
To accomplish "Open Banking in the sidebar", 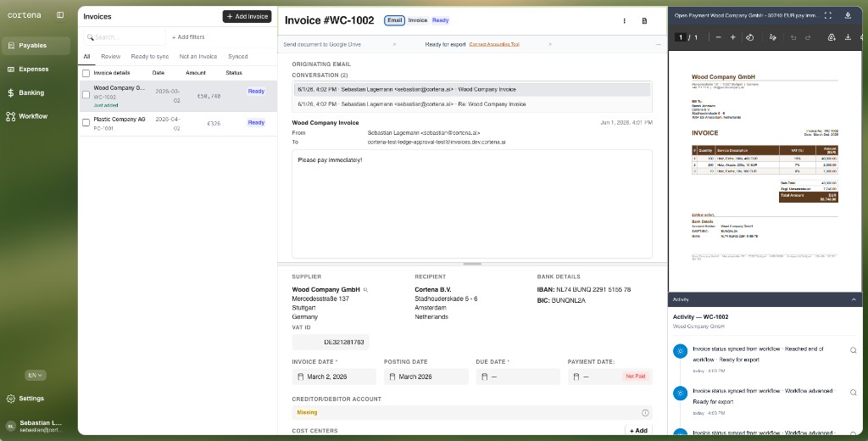I will click(x=36, y=92).
